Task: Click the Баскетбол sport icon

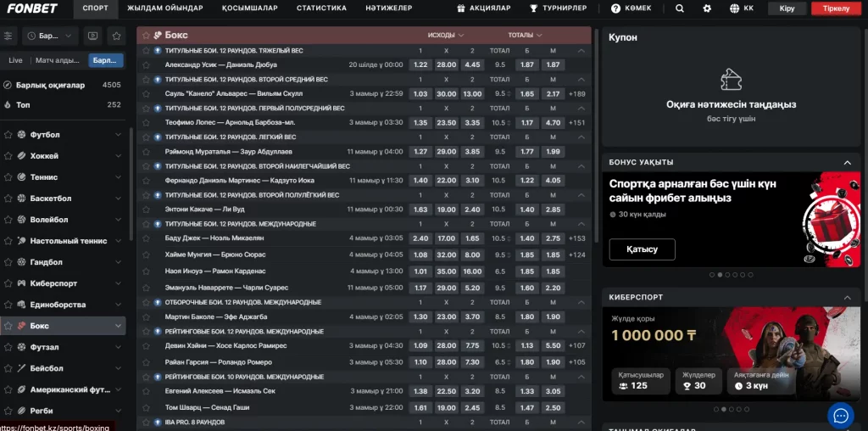Action: tap(21, 199)
